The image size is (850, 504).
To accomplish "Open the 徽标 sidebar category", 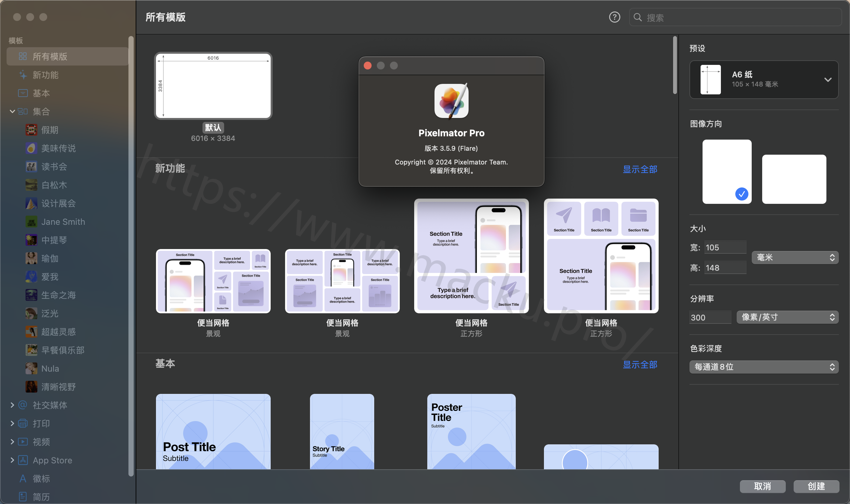I will pos(68,478).
